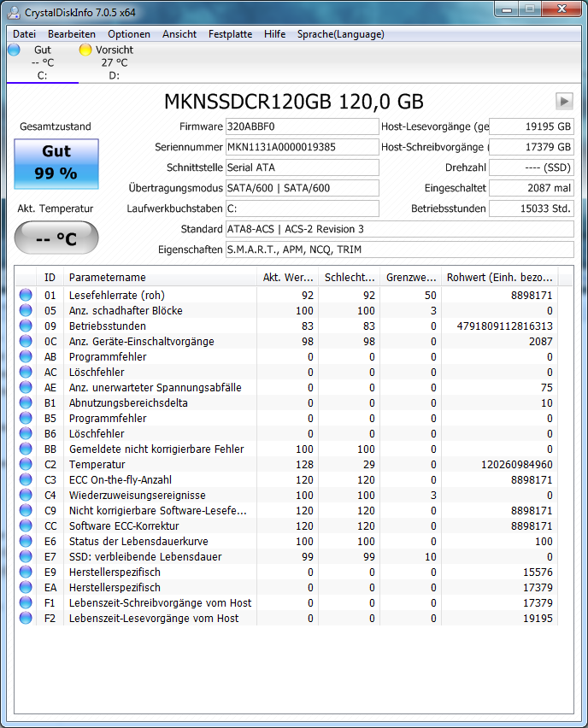Click status orb for Abnutzungsbereichsdelta row
This screenshot has width=588, height=728.
point(26,402)
